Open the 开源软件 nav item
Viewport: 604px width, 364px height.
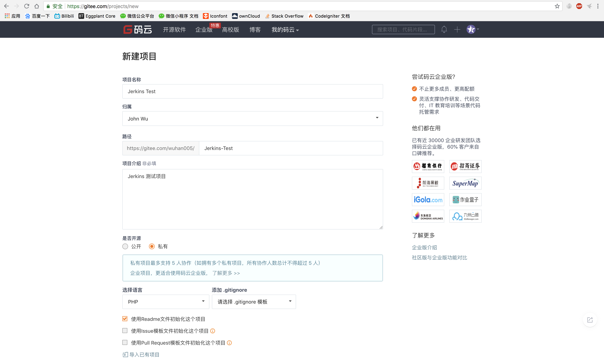click(x=174, y=30)
